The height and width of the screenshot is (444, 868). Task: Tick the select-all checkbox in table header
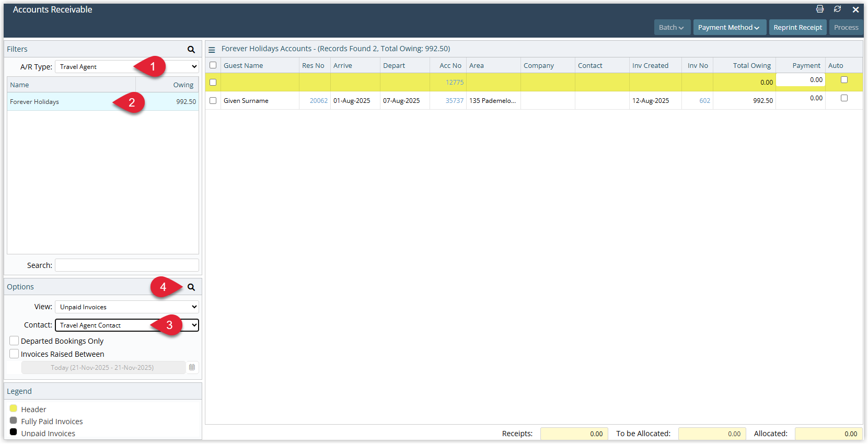[x=213, y=65]
